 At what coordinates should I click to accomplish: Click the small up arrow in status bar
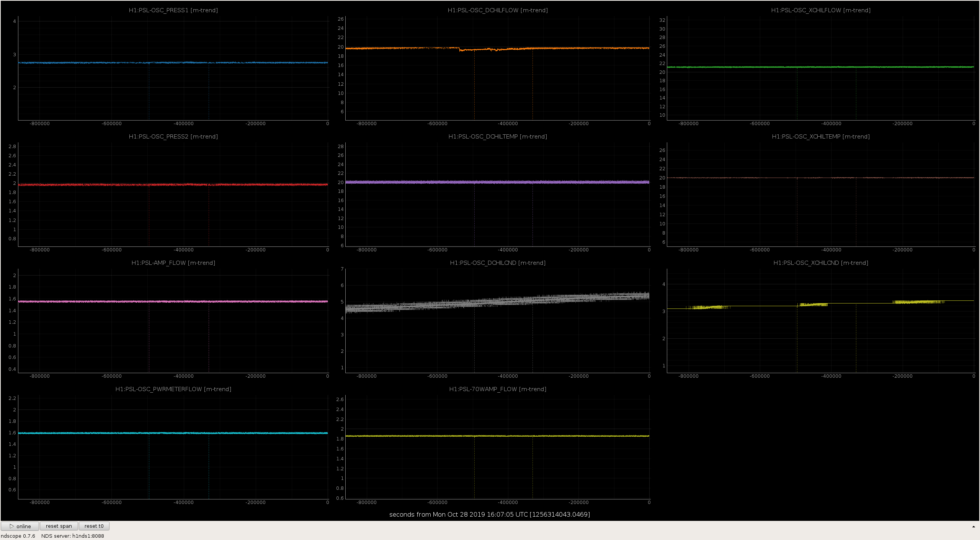click(x=973, y=527)
